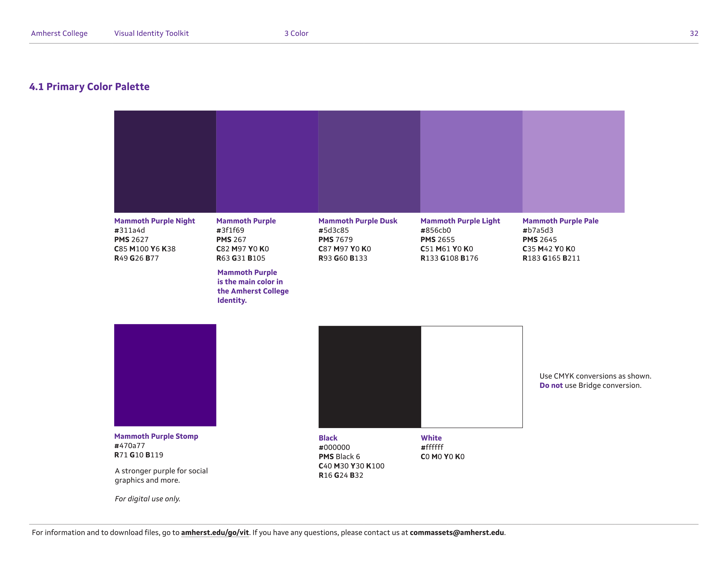Click hex value #000000
This screenshot has height=563, width=728.
[x=334, y=447]
